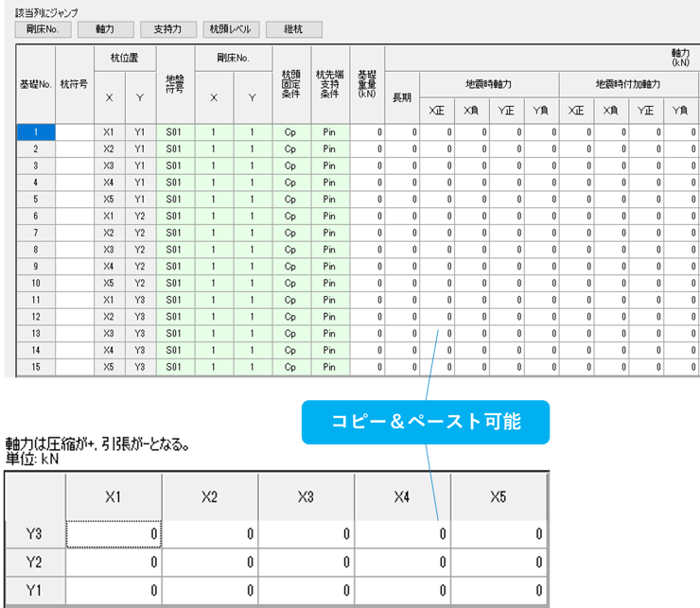Click 地震時軸力 X正 cell in row 1
The height and width of the screenshot is (608, 700).
437,132
